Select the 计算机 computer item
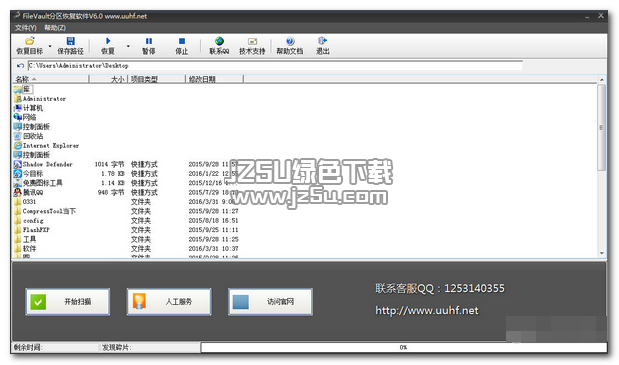The image size is (619, 365). [28, 108]
